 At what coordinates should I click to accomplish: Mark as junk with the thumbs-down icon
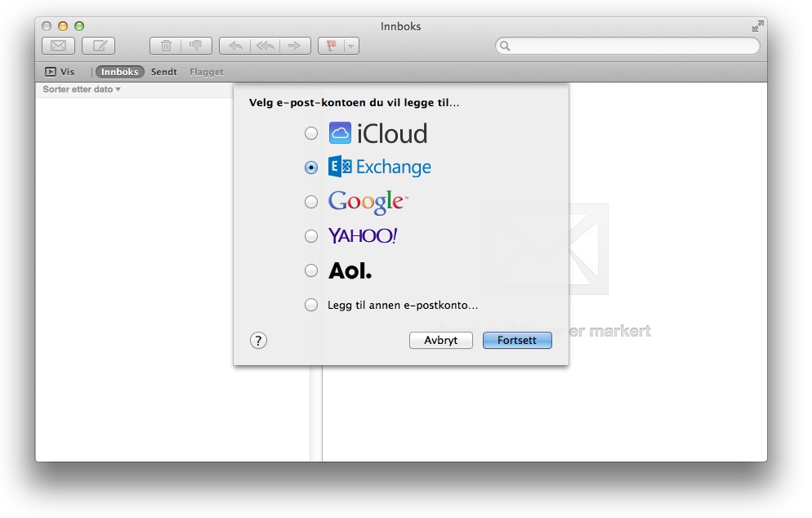coord(196,47)
